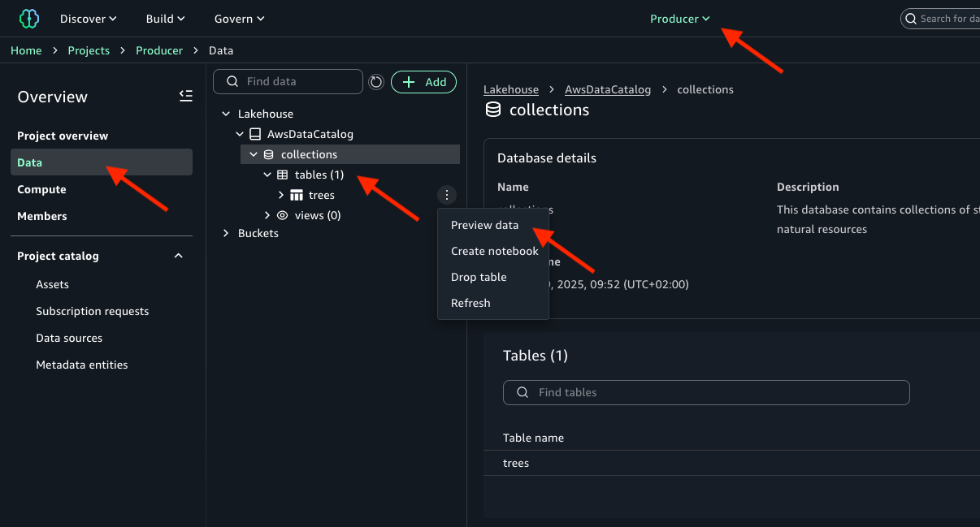Collapse the Project catalog section
Viewport: 980px width, 527px height.
coord(178,255)
